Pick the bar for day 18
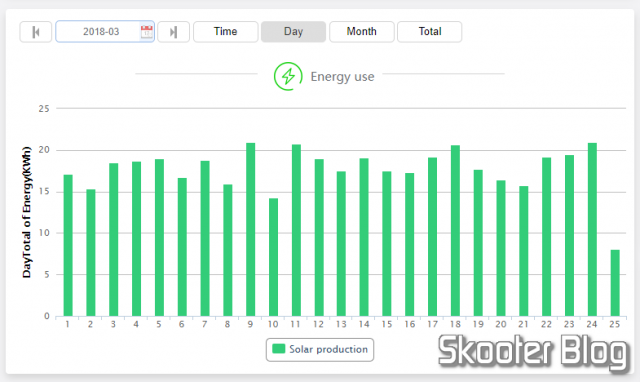Screen dimensions: 640x382 [455, 231]
